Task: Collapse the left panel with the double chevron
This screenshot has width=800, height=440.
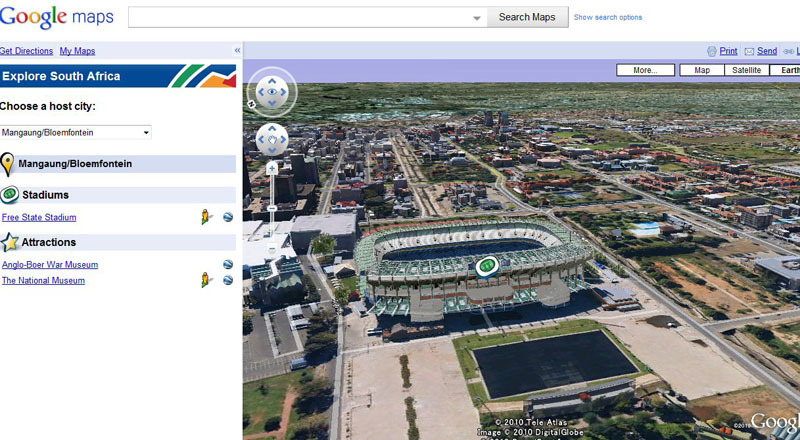Action: pos(237,51)
